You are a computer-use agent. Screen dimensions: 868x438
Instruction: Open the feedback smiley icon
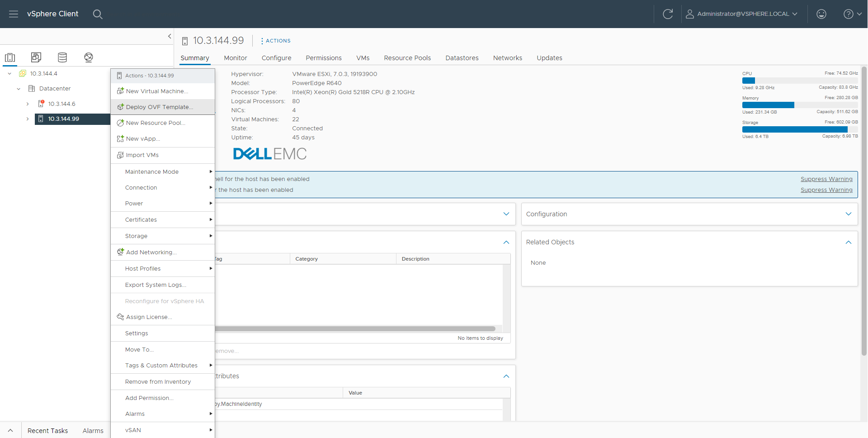[821, 14]
